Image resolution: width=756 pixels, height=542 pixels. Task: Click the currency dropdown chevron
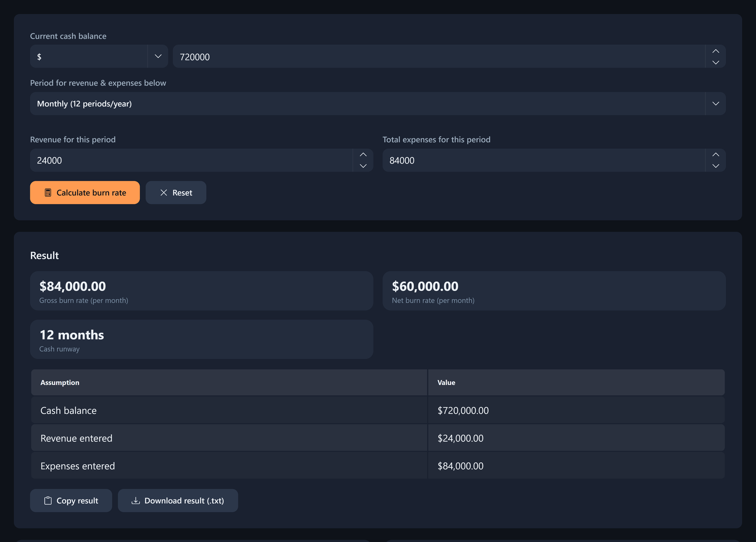pyautogui.click(x=158, y=56)
